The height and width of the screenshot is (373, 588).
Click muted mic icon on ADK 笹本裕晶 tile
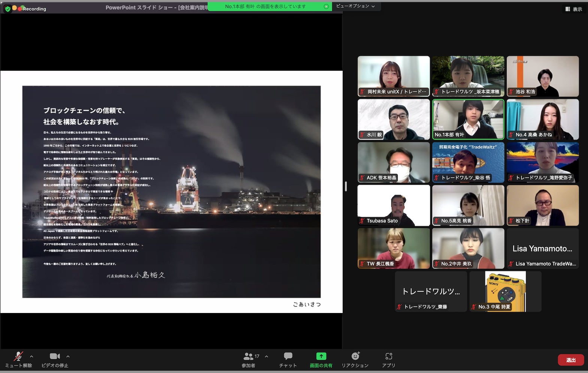(x=362, y=178)
